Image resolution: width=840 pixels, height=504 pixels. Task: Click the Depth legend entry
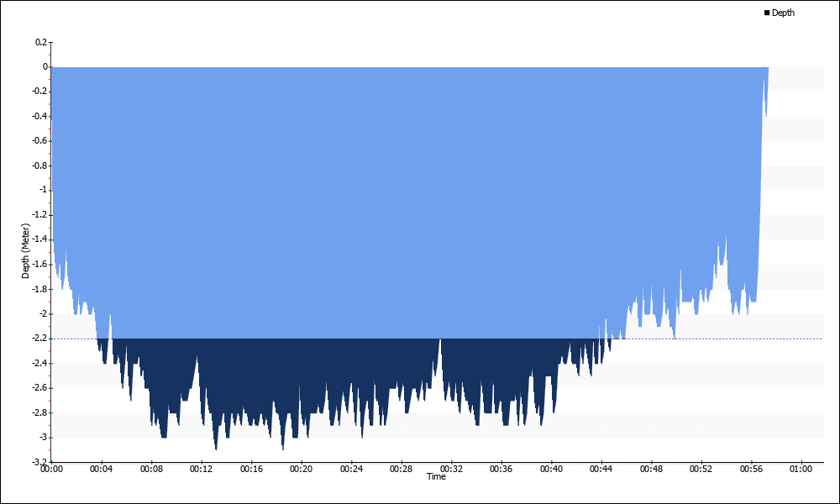[780, 13]
